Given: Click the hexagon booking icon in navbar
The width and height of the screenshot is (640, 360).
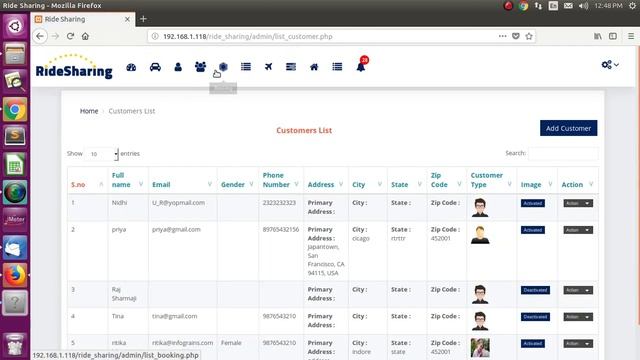Looking at the screenshot, I should pyautogui.click(x=223, y=67).
